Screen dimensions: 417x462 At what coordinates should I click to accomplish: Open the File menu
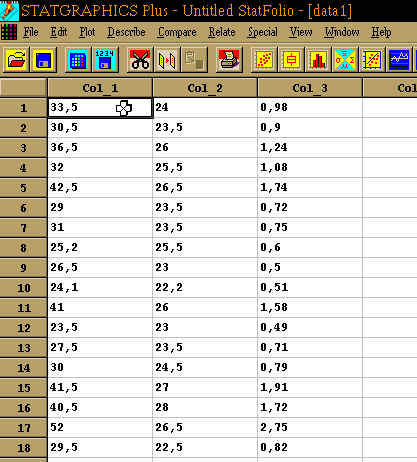tap(31, 32)
